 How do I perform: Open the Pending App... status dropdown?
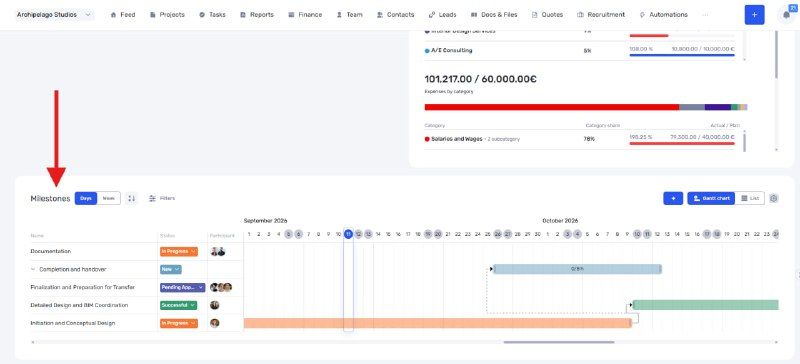click(x=182, y=287)
